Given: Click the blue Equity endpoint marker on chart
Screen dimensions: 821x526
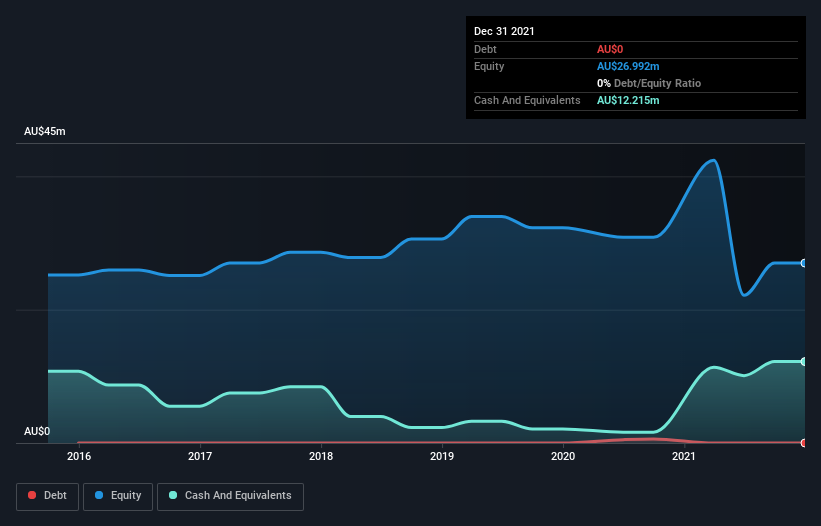Looking at the screenshot, I should (803, 263).
